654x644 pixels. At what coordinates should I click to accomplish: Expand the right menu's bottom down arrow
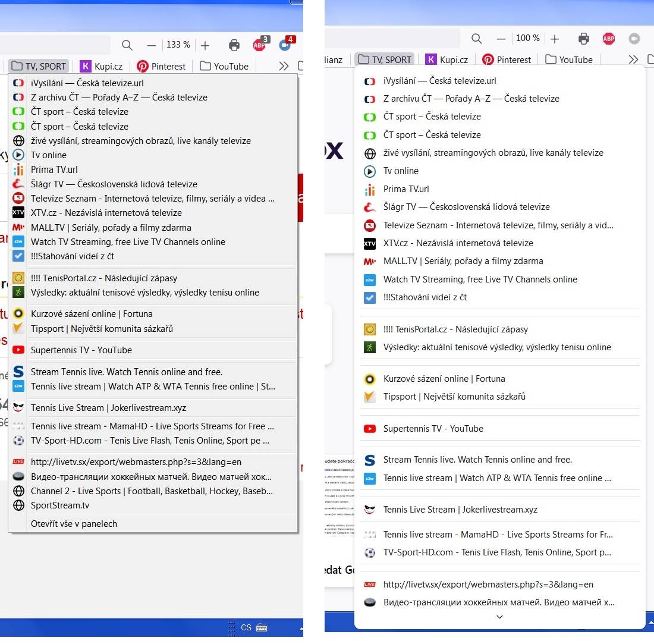(499, 617)
